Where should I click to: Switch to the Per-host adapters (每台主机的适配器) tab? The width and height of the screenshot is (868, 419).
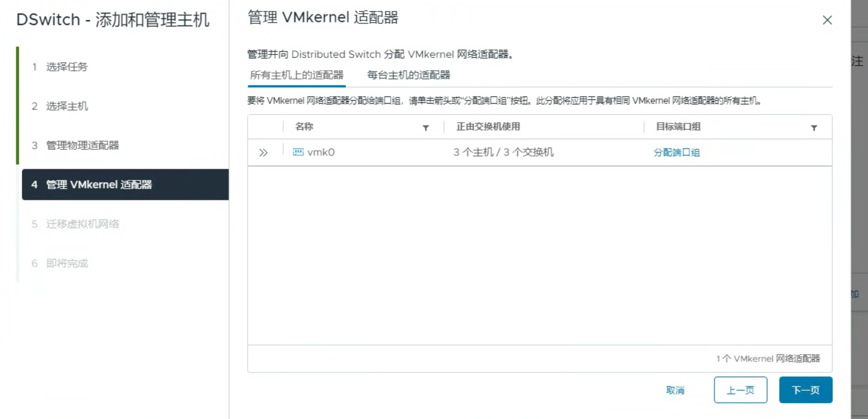click(409, 75)
